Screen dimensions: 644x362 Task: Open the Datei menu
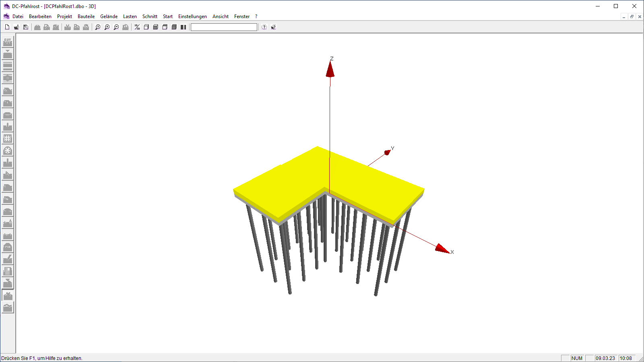[x=18, y=16]
